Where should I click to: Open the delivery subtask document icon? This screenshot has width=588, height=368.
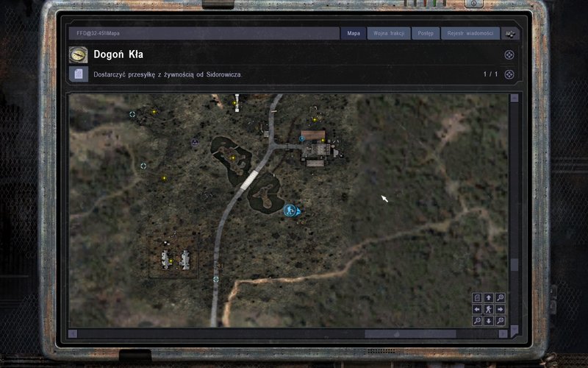tap(79, 74)
